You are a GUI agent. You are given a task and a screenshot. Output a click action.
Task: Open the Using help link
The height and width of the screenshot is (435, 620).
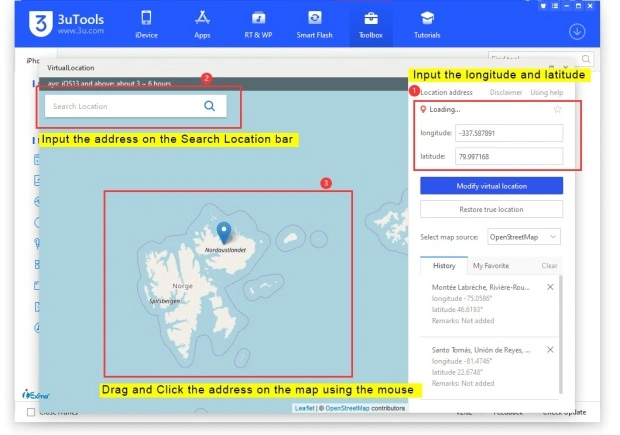pyautogui.click(x=546, y=92)
